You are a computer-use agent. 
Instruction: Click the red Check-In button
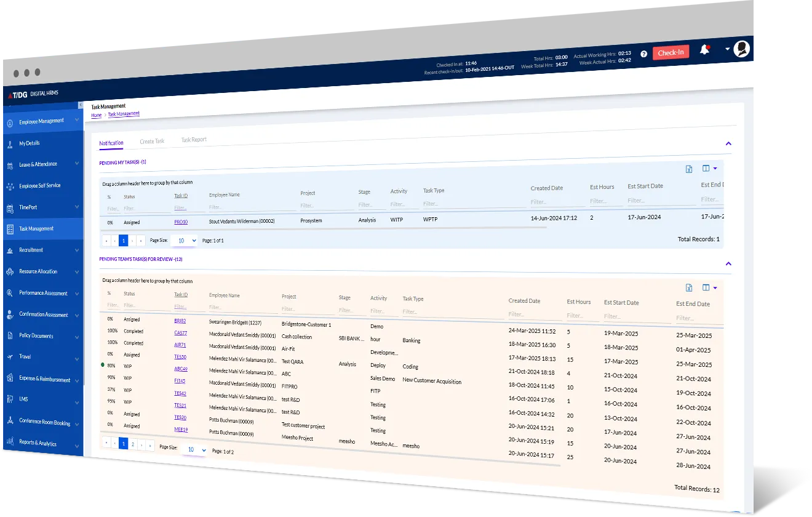pyautogui.click(x=671, y=52)
